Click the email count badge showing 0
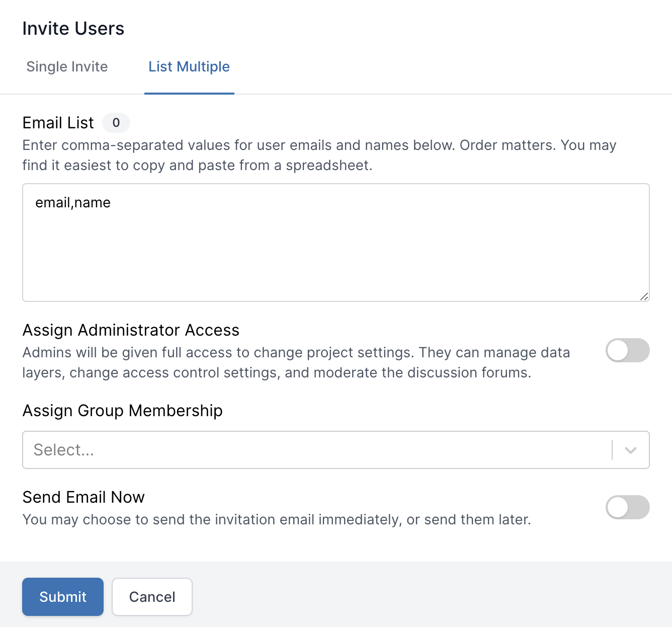 (116, 123)
